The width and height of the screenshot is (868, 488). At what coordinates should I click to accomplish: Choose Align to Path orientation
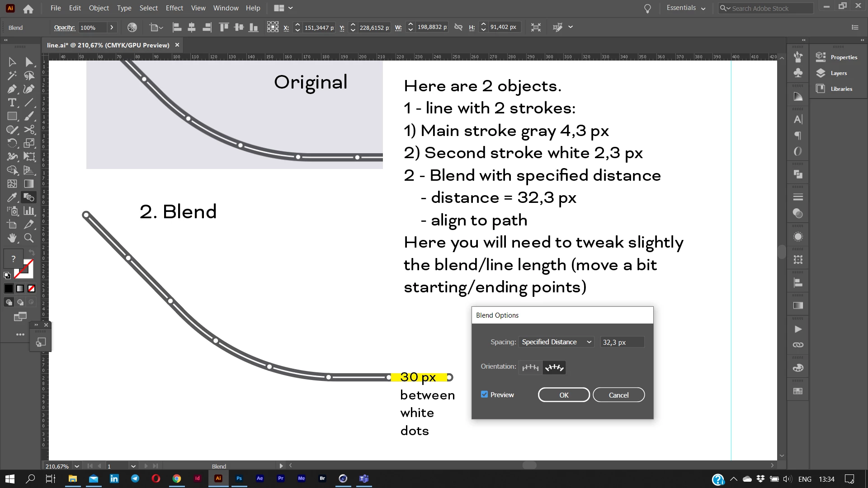pyautogui.click(x=554, y=367)
